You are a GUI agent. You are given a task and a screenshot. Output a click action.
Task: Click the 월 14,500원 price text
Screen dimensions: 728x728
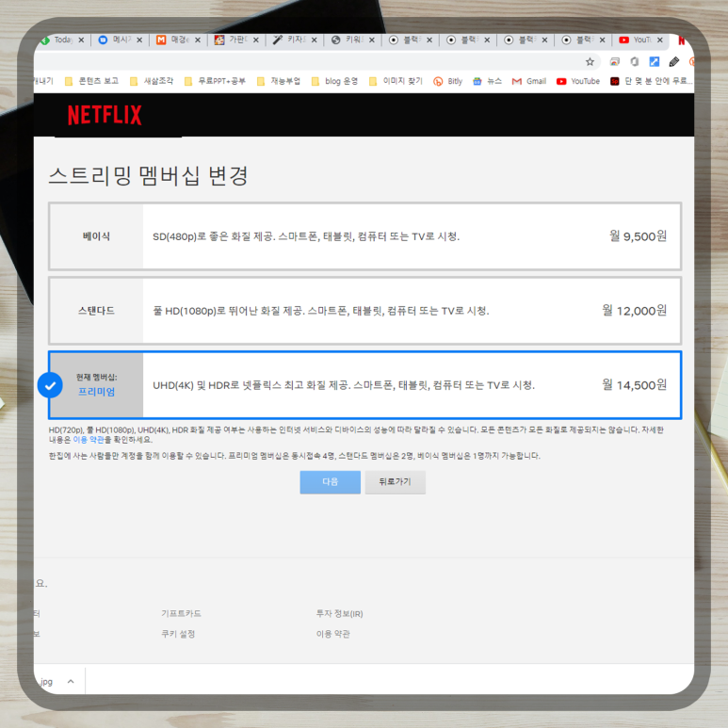pyautogui.click(x=635, y=385)
